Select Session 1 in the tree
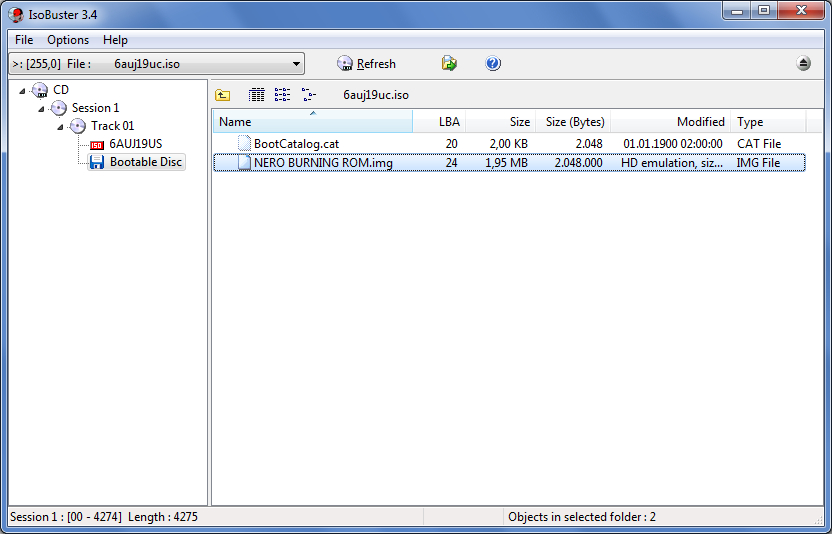The height and width of the screenshot is (534, 832). (96, 108)
